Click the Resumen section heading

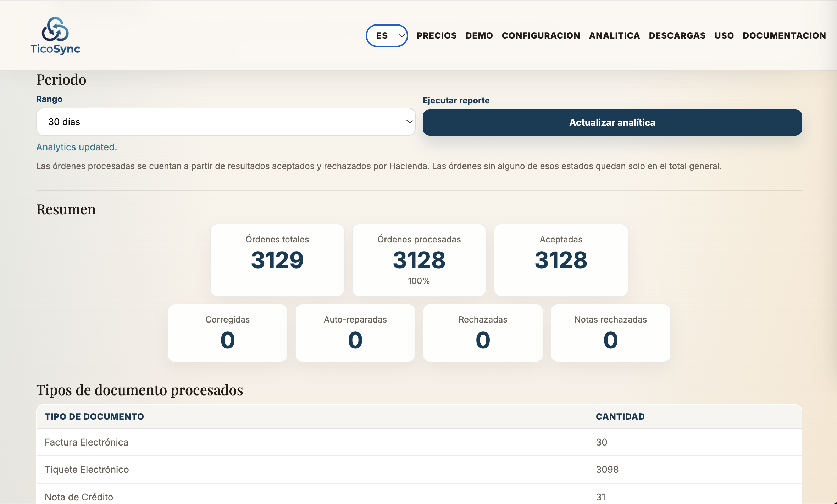click(x=66, y=209)
